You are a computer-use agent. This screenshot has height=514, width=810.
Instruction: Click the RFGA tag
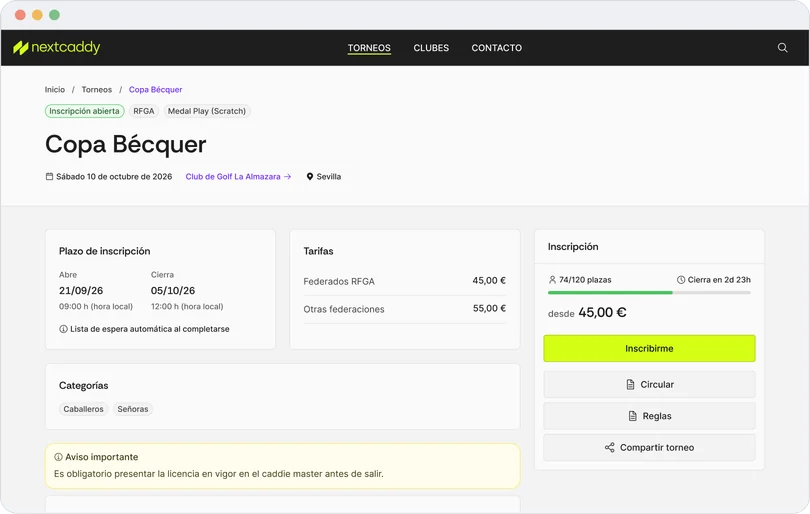pyautogui.click(x=144, y=111)
